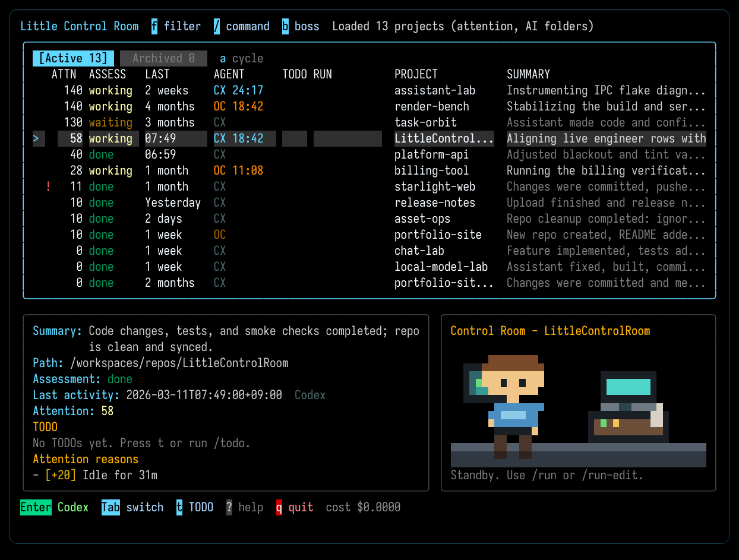
Task: Click the SUMMARY column header
Action: [529, 74]
